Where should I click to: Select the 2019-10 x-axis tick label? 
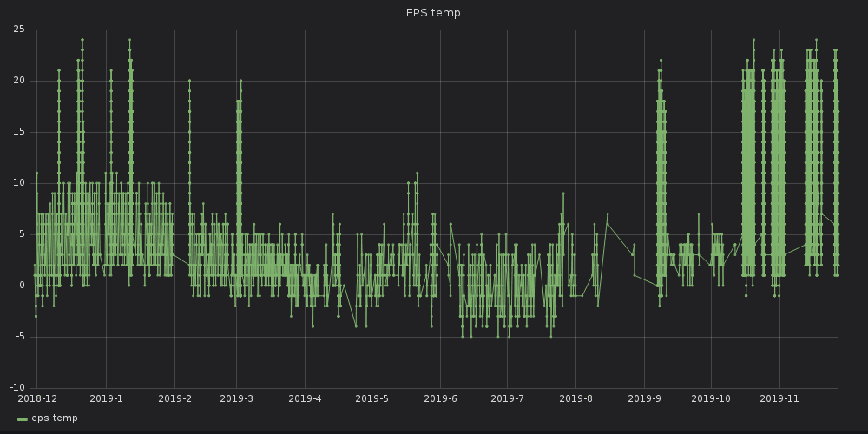(710, 399)
